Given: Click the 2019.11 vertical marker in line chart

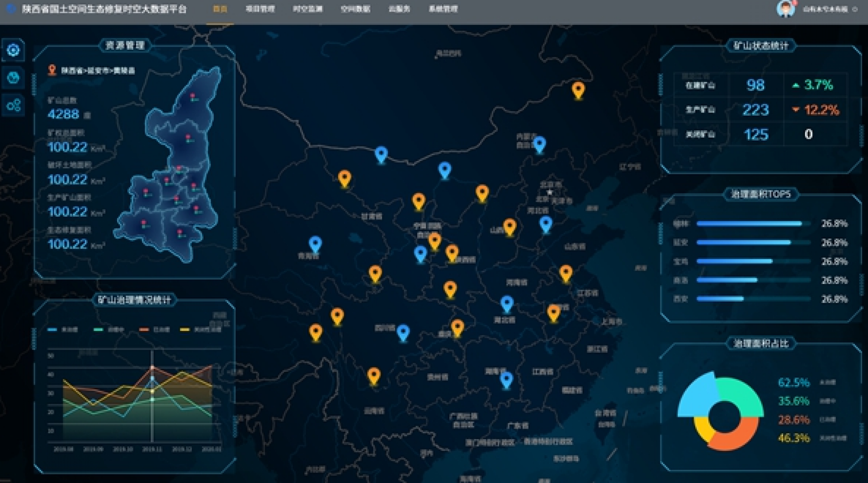Looking at the screenshot, I should click(x=152, y=396).
